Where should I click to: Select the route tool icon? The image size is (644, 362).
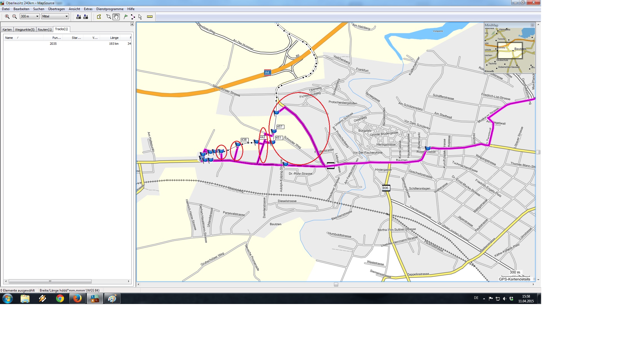tap(133, 17)
